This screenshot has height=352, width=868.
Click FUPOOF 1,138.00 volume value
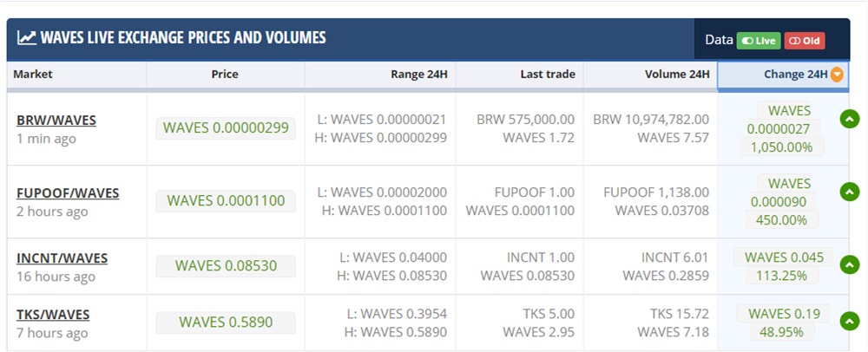point(656,192)
